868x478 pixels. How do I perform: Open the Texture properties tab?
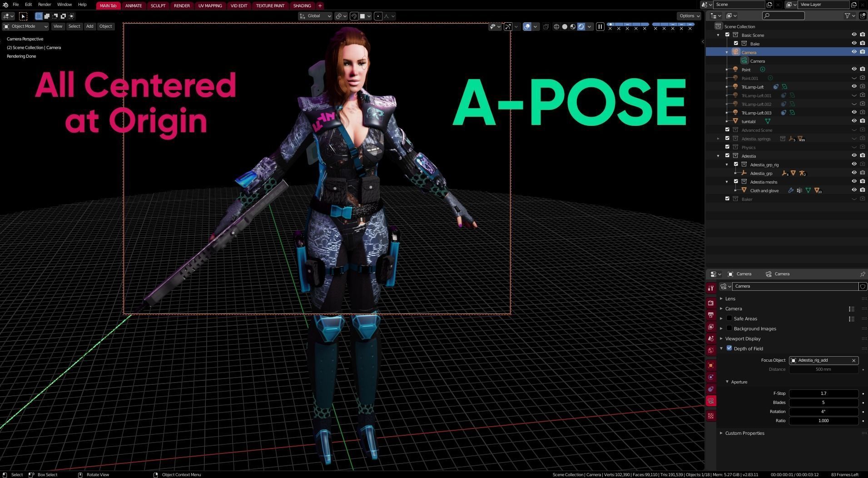coord(711,416)
